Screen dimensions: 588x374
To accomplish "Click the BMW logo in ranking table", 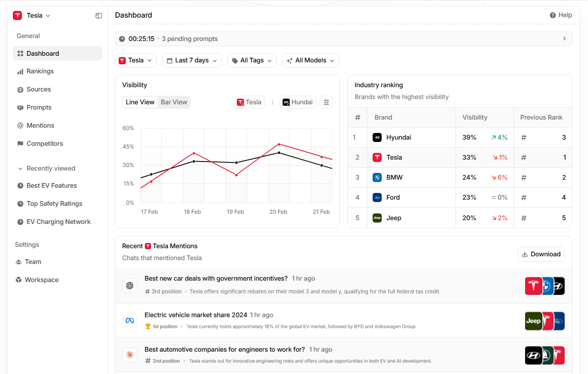I will pyautogui.click(x=377, y=178).
